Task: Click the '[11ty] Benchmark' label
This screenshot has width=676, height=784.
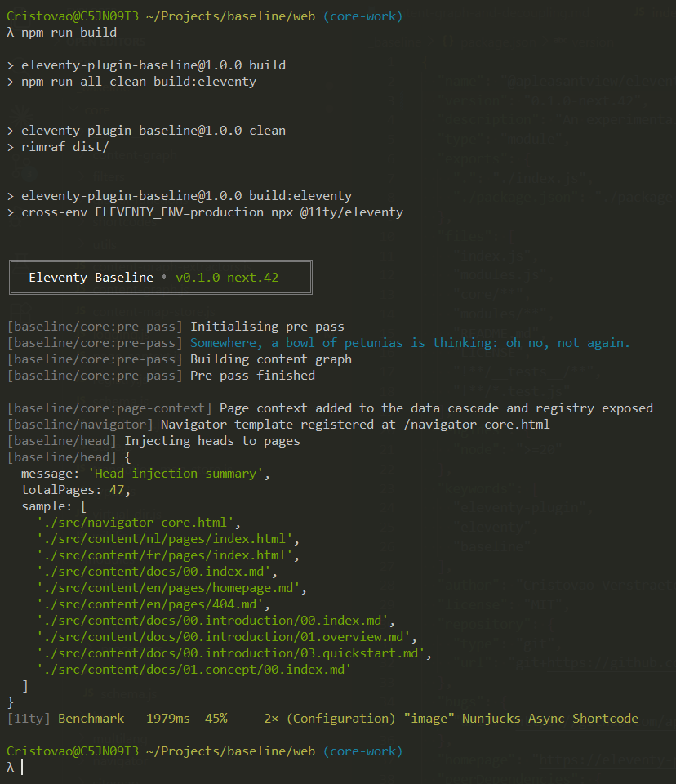Action: pyautogui.click(x=65, y=719)
